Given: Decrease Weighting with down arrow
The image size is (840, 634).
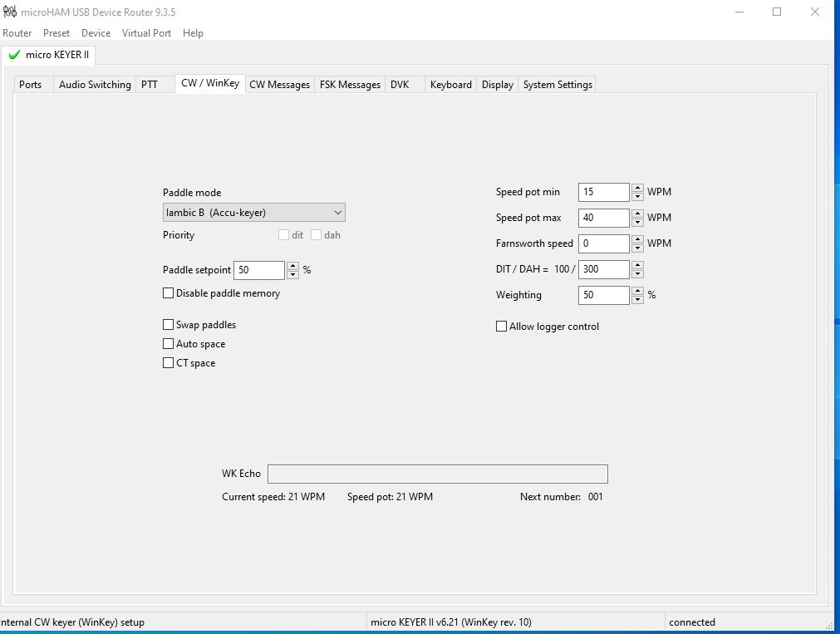Looking at the screenshot, I should [637, 300].
